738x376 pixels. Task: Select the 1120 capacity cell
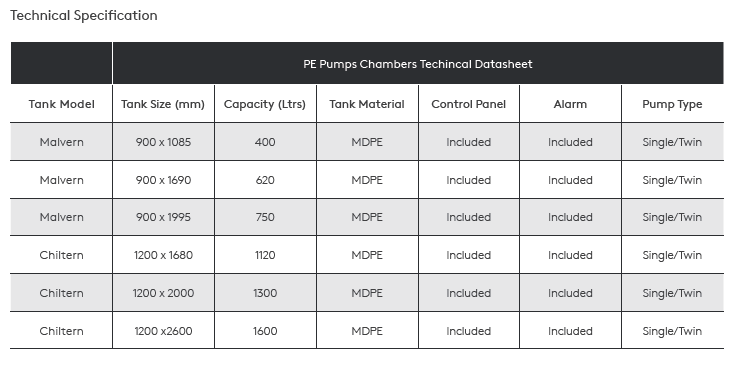[265, 255]
